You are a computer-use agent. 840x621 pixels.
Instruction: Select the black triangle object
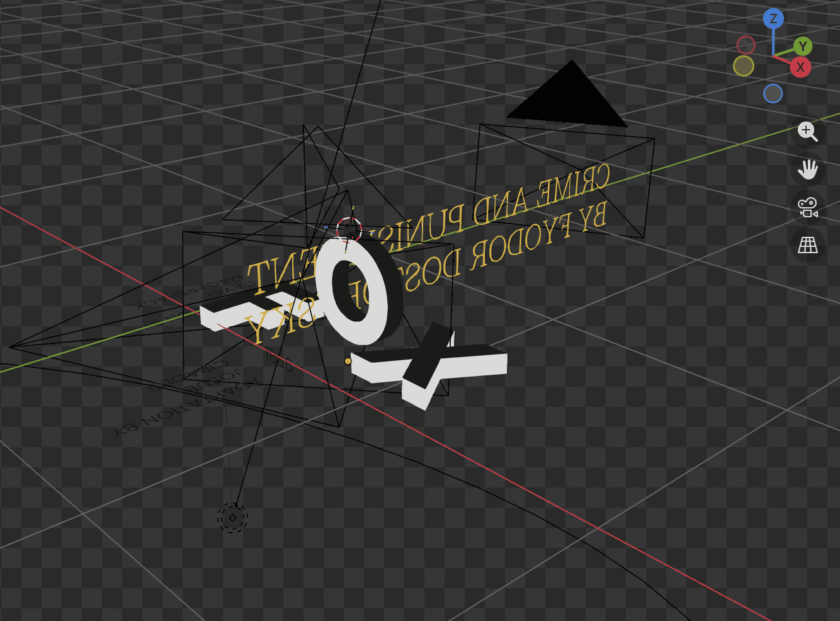(568, 94)
